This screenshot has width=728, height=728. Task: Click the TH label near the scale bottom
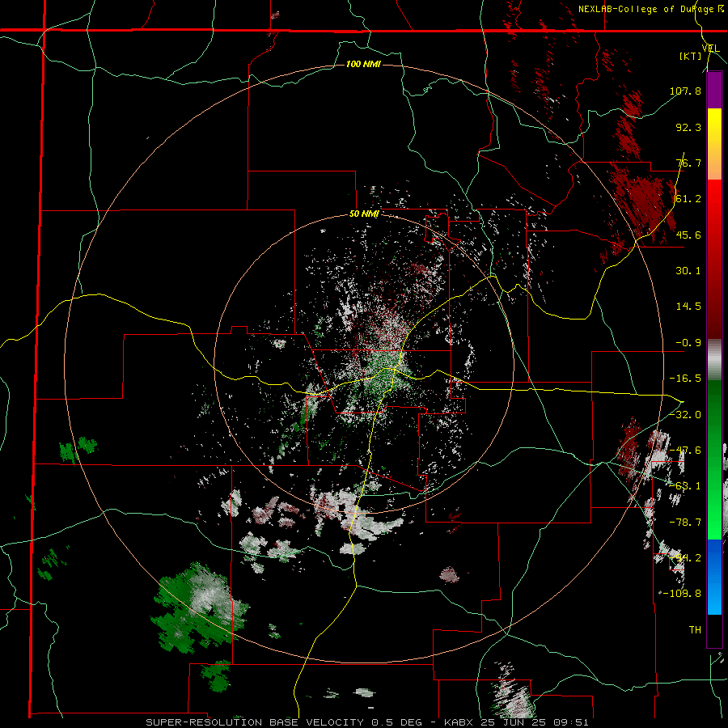695,630
